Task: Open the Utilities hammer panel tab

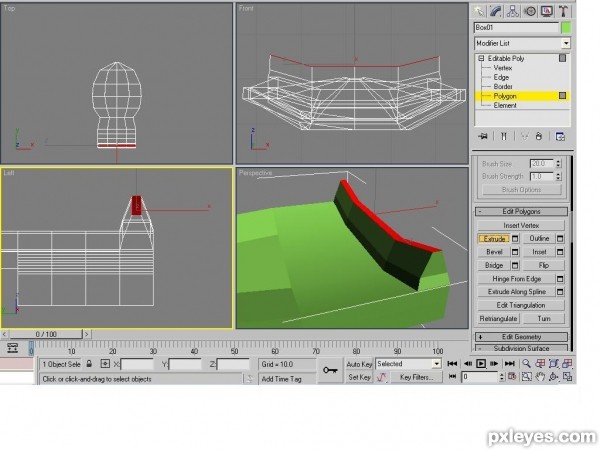Action: [x=563, y=11]
